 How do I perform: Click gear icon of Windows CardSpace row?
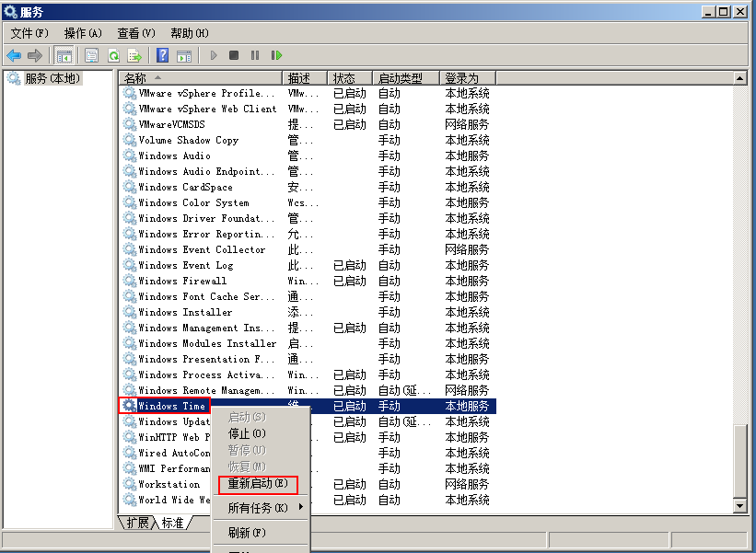[129, 187]
